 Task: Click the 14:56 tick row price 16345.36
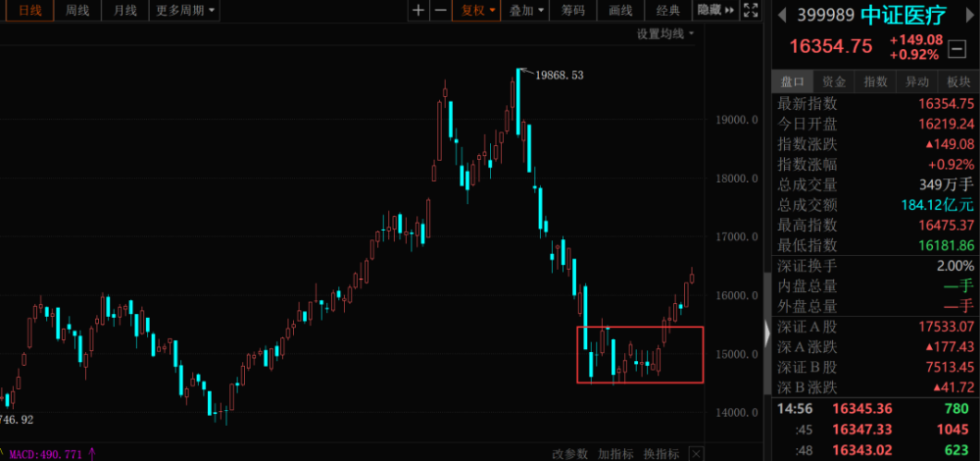point(861,409)
